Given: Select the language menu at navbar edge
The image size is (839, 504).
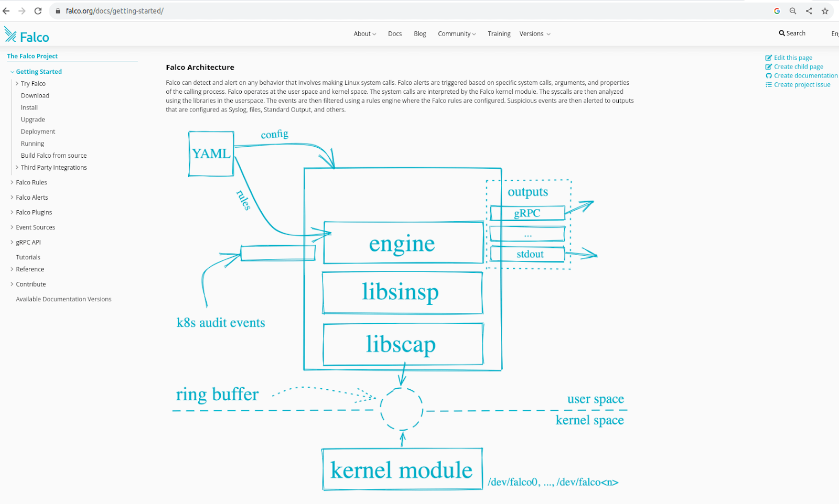Looking at the screenshot, I should click(835, 34).
